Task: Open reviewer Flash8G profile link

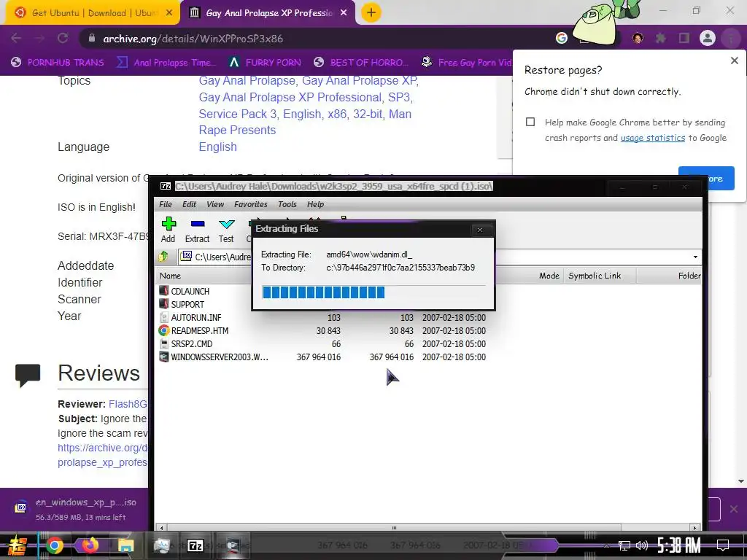Action: pos(128,404)
